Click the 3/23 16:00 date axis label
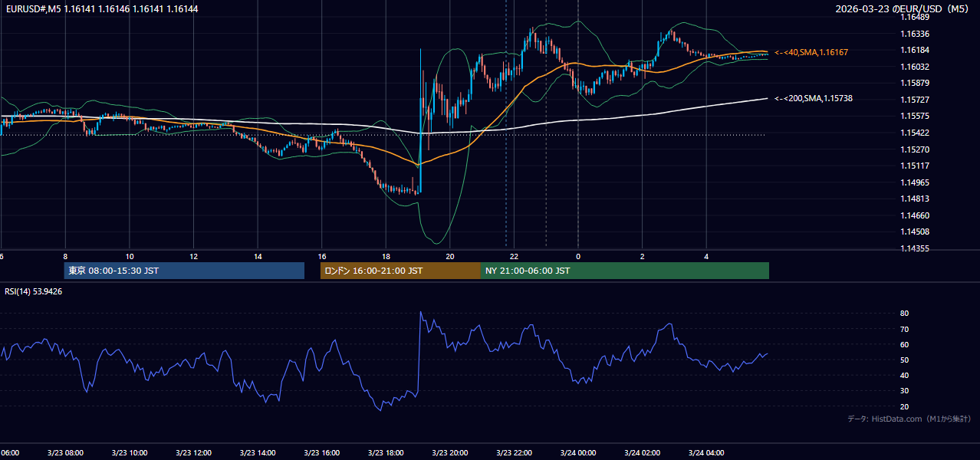 coord(321,453)
